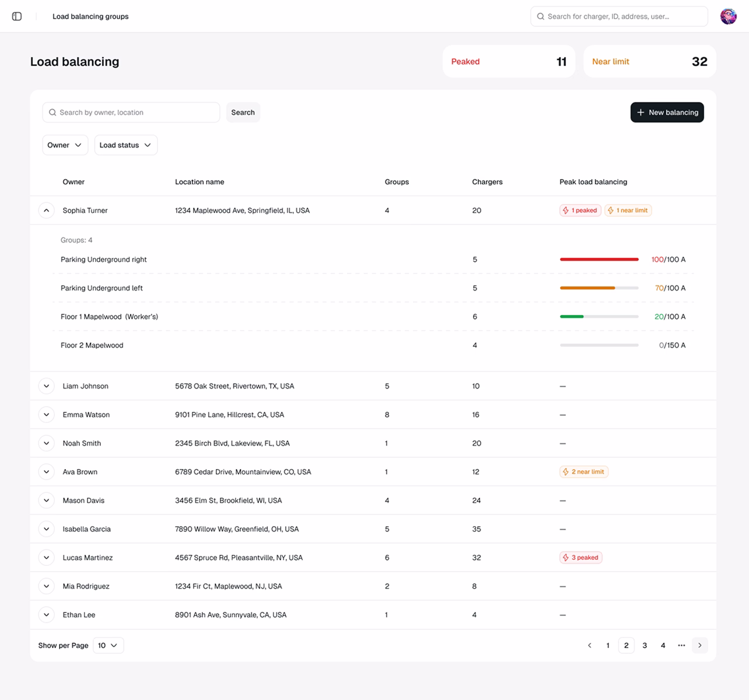This screenshot has width=749, height=700.
Task: Go to the next page arrow
Action: 700,645
